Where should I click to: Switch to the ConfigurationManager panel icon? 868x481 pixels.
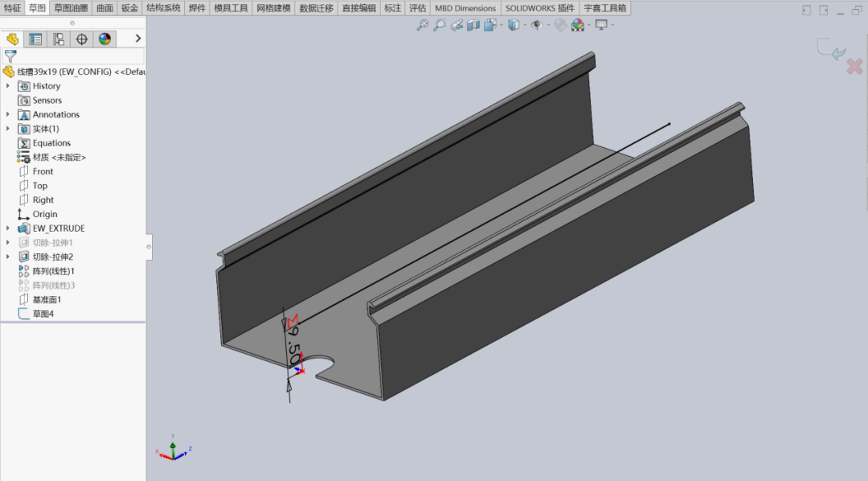[58, 39]
